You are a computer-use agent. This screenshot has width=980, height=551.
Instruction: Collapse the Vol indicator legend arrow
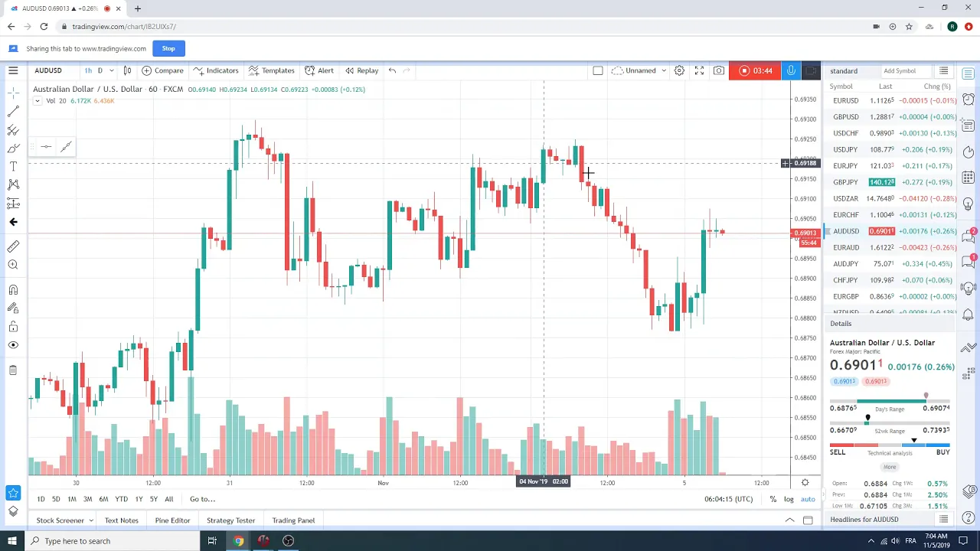[x=37, y=101]
